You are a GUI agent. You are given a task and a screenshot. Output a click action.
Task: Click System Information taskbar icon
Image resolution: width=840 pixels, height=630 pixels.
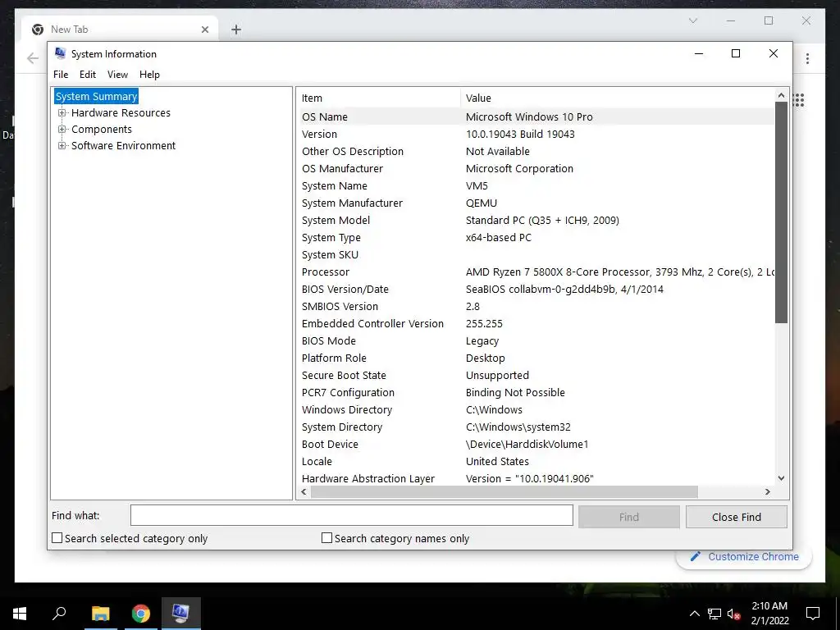[x=180, y=614]
